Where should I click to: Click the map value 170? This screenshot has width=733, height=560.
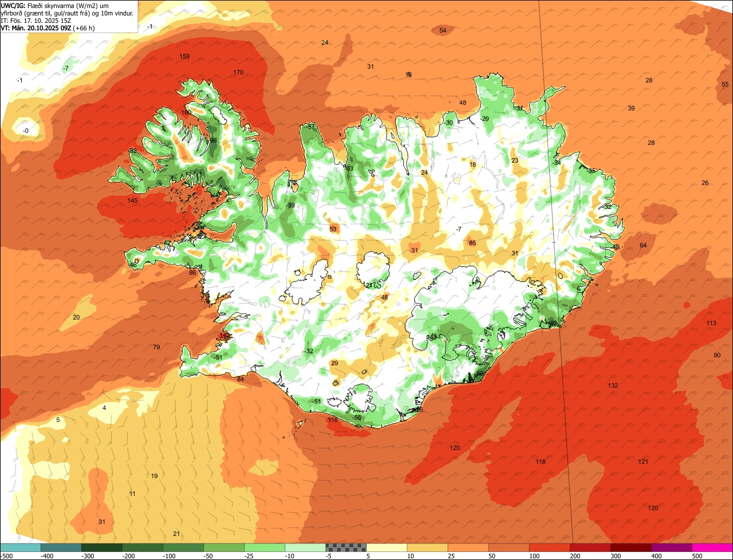click(239, 72)
